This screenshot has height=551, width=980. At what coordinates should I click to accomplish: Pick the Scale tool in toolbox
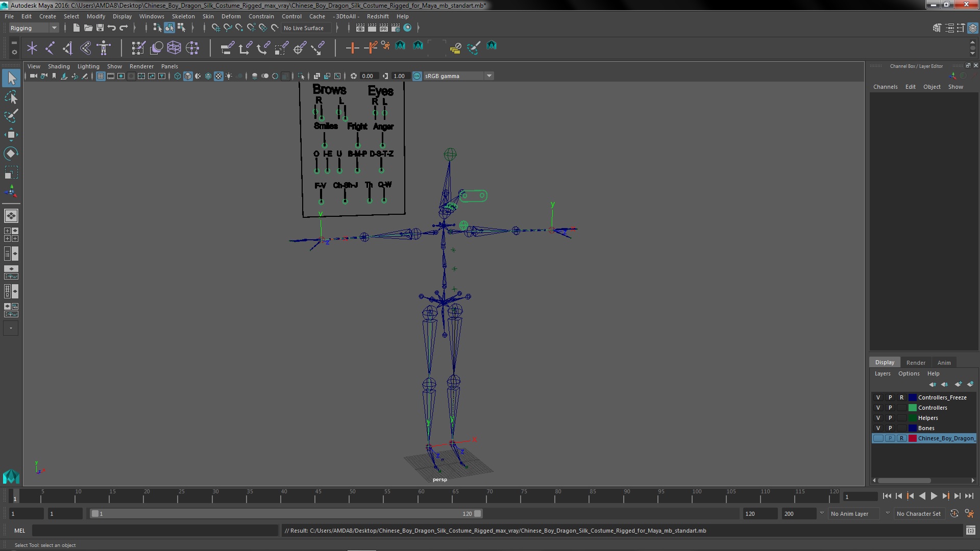11,172
